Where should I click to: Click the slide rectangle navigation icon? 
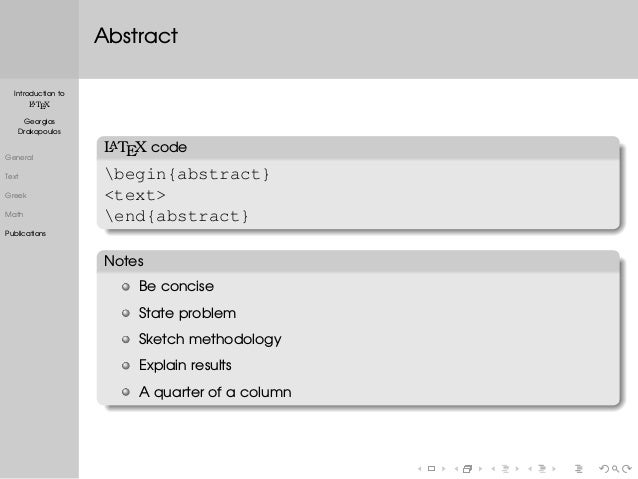431,469
